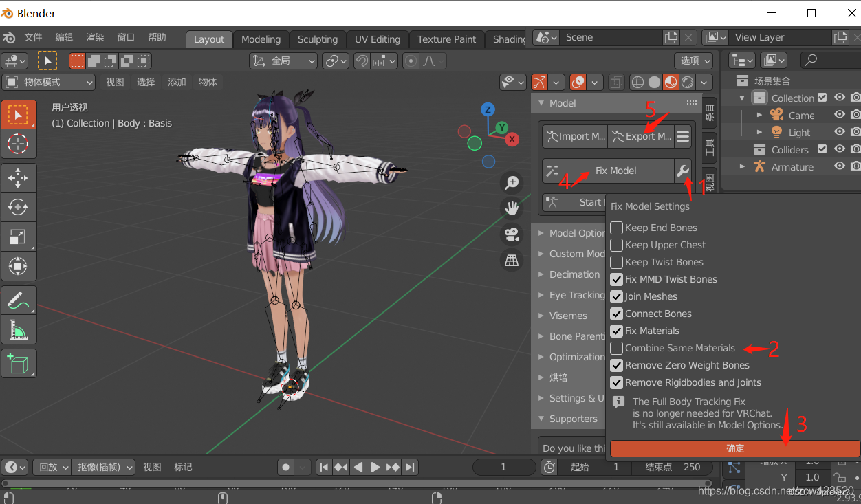
Task: Enable Keep Upper Chest checkbox
Action: pyautogui.click(x=617, y=245)
